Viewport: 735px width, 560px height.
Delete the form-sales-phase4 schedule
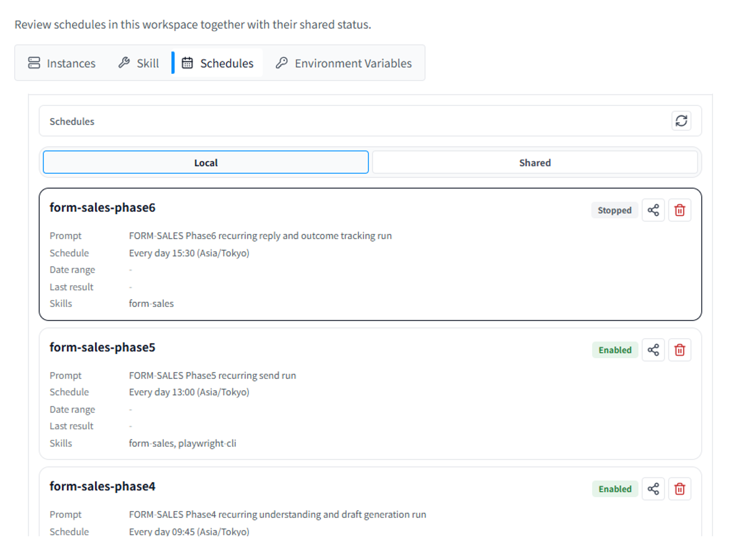click(x=679, y=489)
